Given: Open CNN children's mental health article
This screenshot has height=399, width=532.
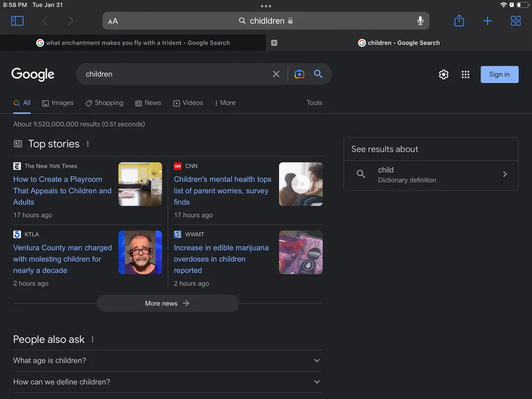Looking at the screenshot, I should point(223,191).
